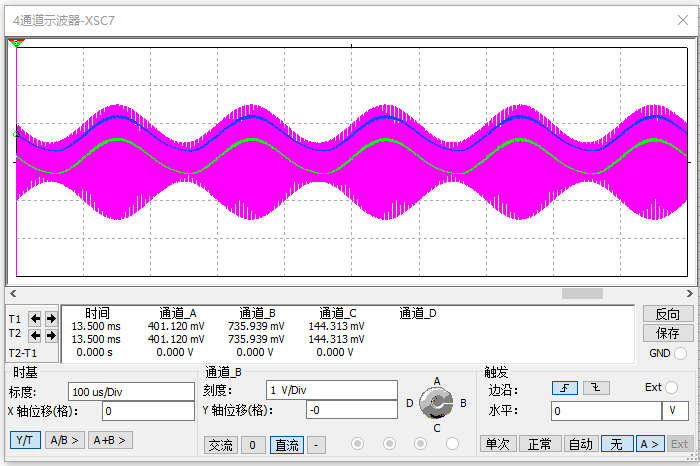Move T2 cursor left with arrow

35,335
